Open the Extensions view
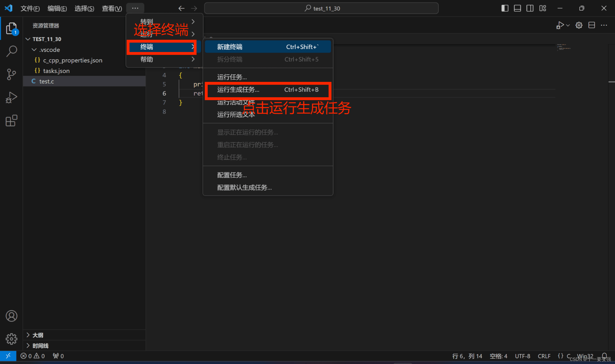 (x=11, y=120)
